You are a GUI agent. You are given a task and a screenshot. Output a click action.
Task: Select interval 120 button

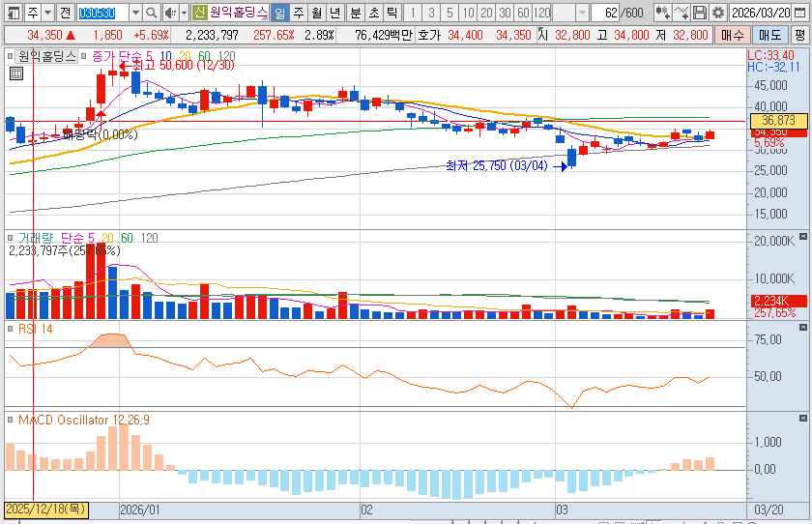point(541,13)
